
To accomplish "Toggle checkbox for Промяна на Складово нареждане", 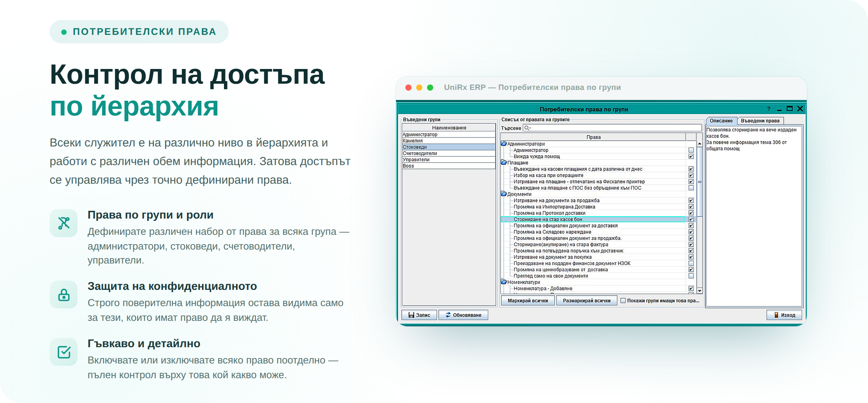I will coord(691,232).
